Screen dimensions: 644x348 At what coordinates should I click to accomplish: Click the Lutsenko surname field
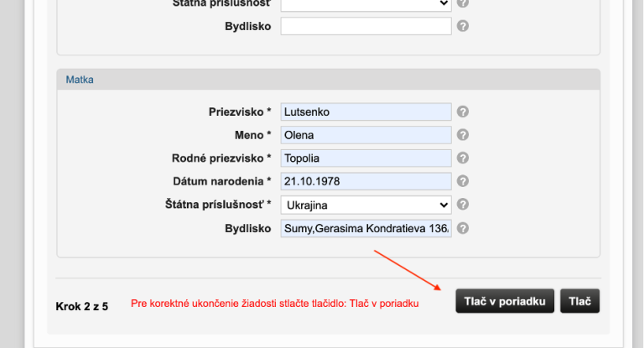(366, 112)
